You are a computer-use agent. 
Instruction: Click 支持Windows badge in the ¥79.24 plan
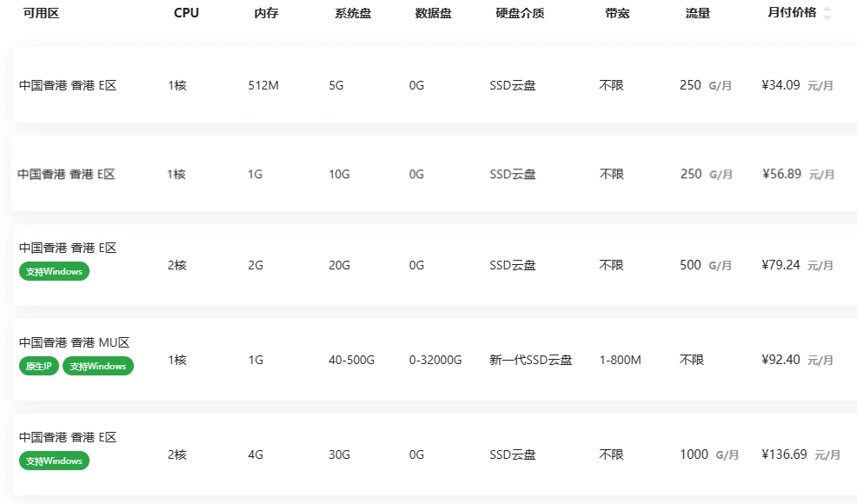(54, 271)
